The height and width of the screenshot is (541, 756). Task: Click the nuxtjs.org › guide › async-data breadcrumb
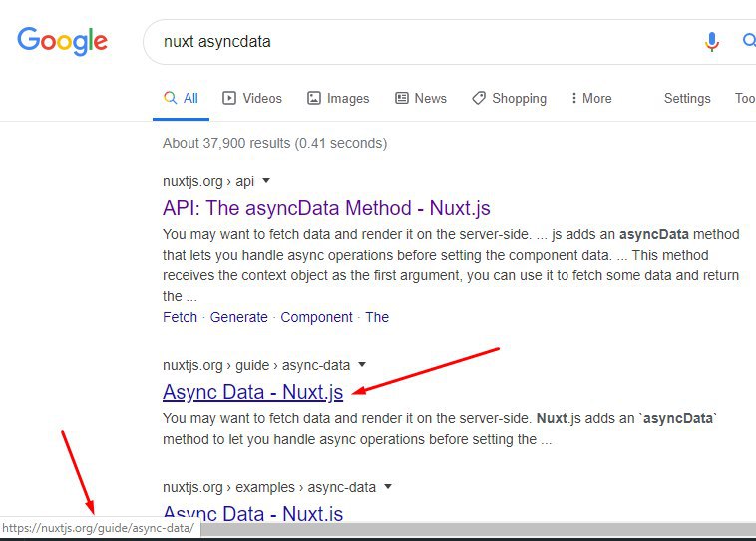(256, 365)
